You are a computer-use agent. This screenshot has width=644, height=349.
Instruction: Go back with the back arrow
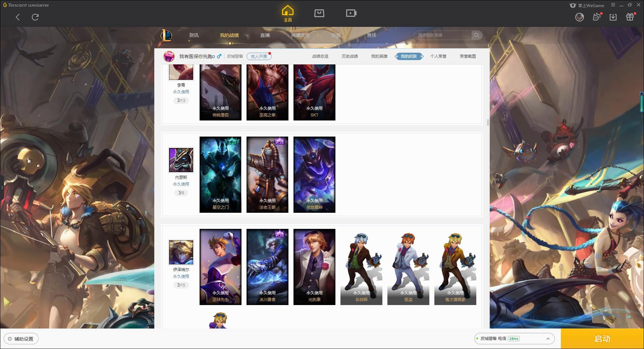click(18, 17)
